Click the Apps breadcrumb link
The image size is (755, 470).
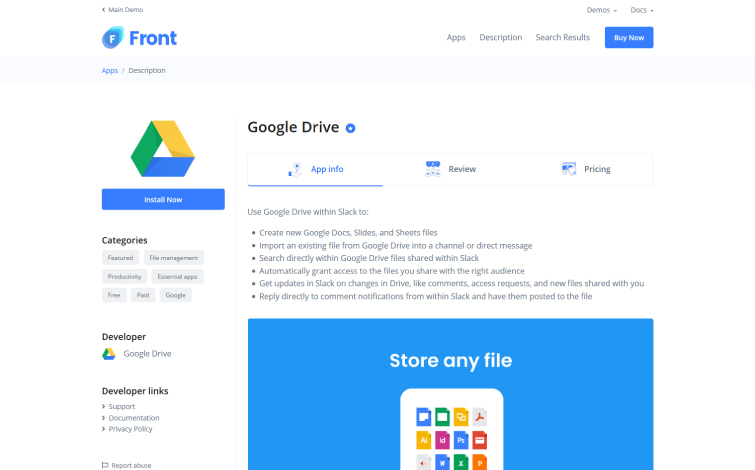click(x=109, y=71)
